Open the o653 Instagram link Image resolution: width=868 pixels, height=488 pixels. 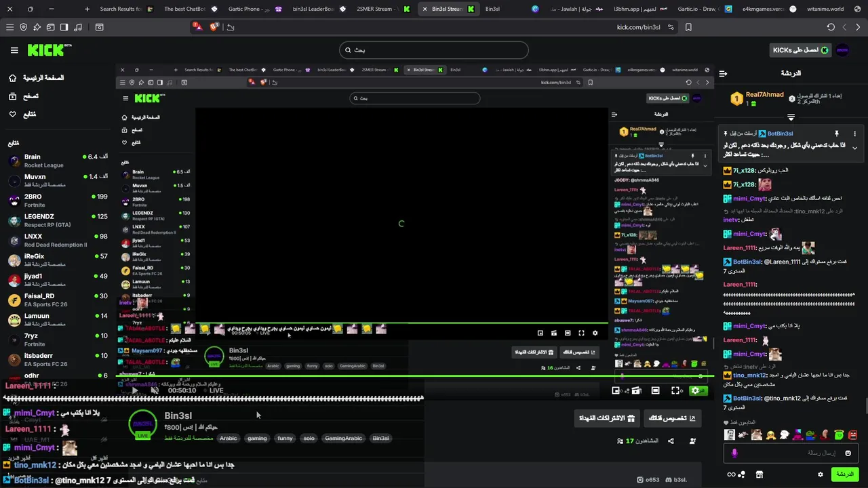(x=649, y=480)
